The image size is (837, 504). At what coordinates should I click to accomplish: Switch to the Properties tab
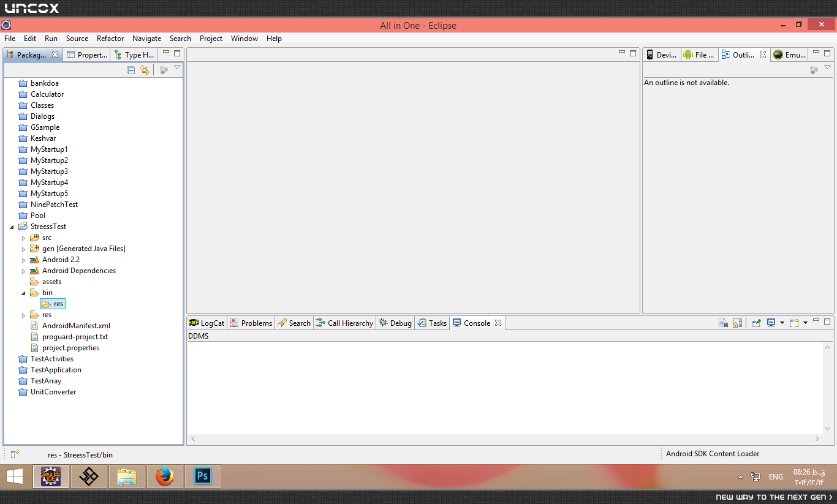coord(87,55)
